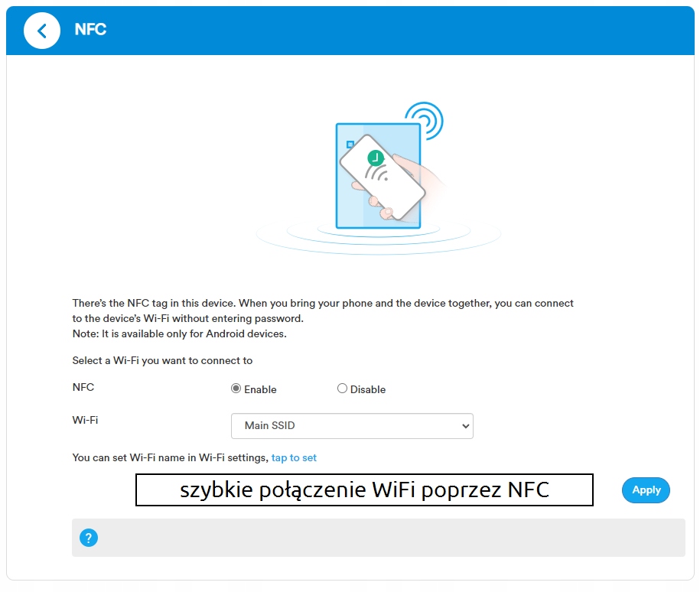Select the Enable radio button for NFC
This screenshot has height=592, width=700.
point(236,389)
